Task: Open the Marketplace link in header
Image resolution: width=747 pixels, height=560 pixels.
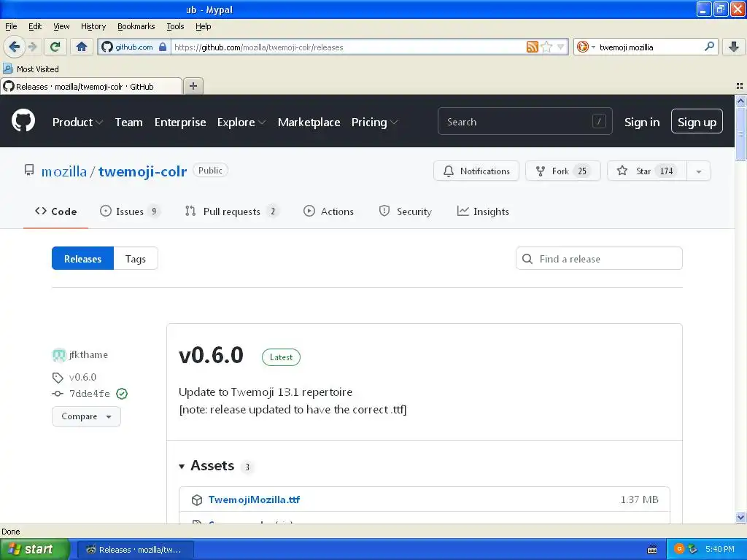Action: pos(309,122)
